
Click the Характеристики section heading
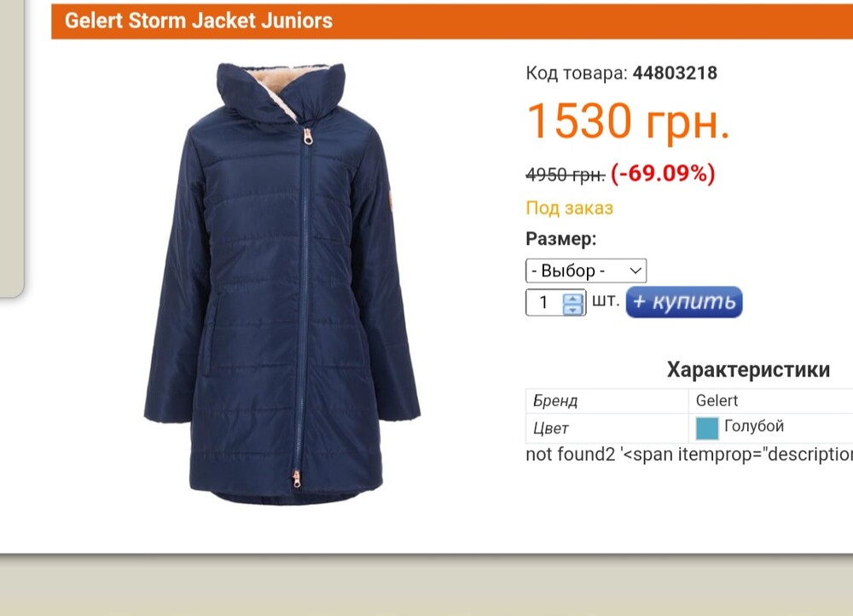(x=748, y=369)
